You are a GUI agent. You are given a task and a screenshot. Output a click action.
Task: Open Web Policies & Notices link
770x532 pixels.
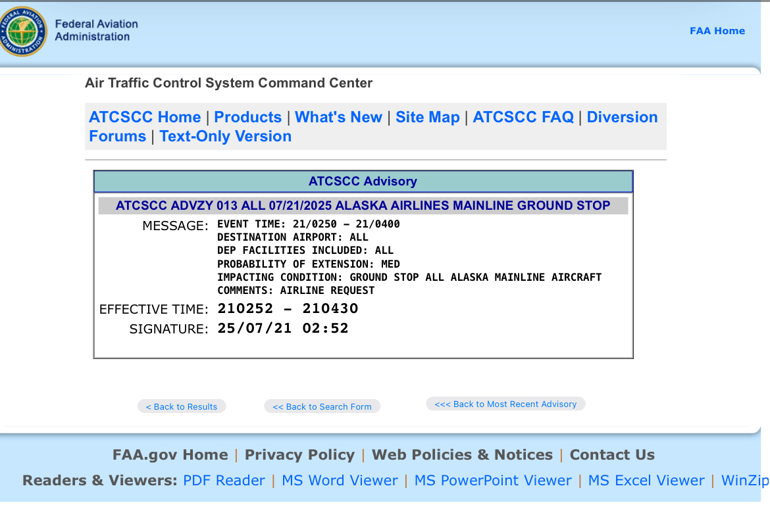[x=462, y=455]
